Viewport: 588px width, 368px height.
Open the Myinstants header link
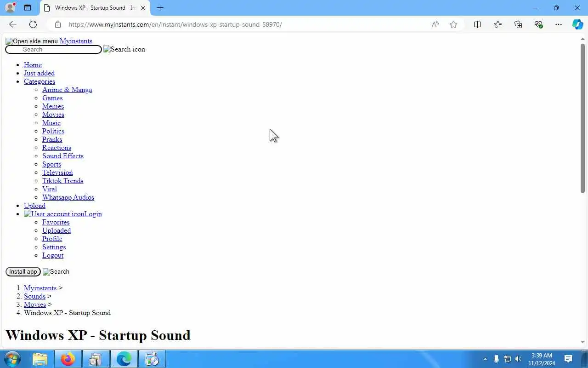(x=76, y=41)
